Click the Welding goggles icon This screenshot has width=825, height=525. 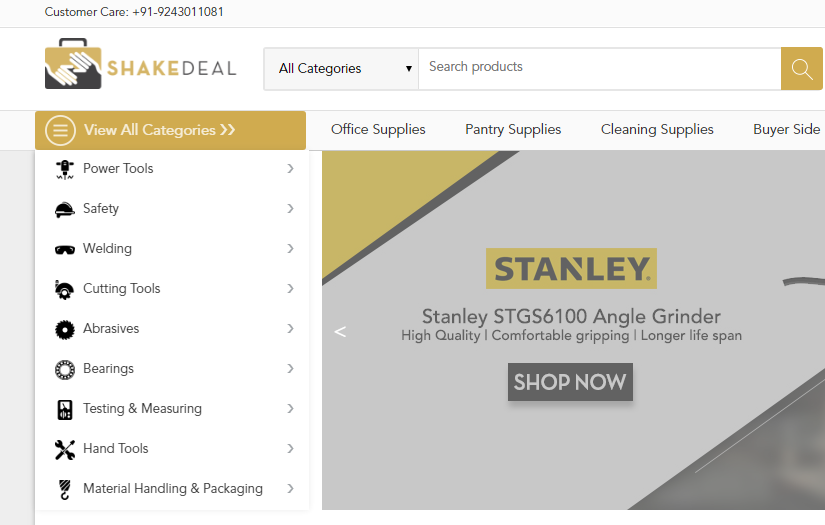pyautogui.click(x=65, y=249)
